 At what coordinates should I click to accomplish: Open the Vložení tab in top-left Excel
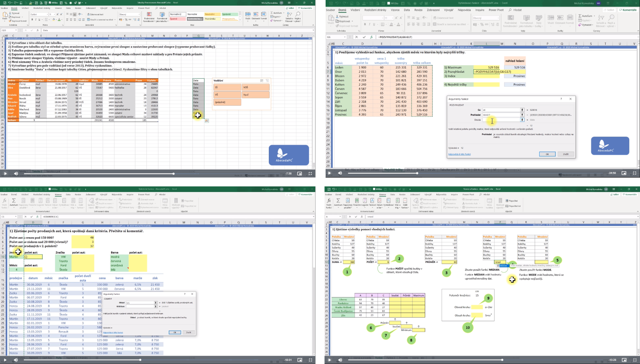25,8
